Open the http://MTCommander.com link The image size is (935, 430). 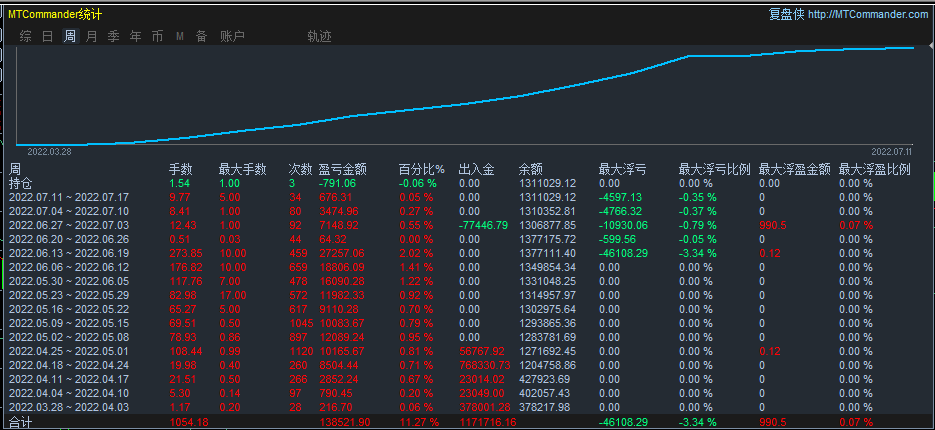pyautogui.click(x=868, y=14)
